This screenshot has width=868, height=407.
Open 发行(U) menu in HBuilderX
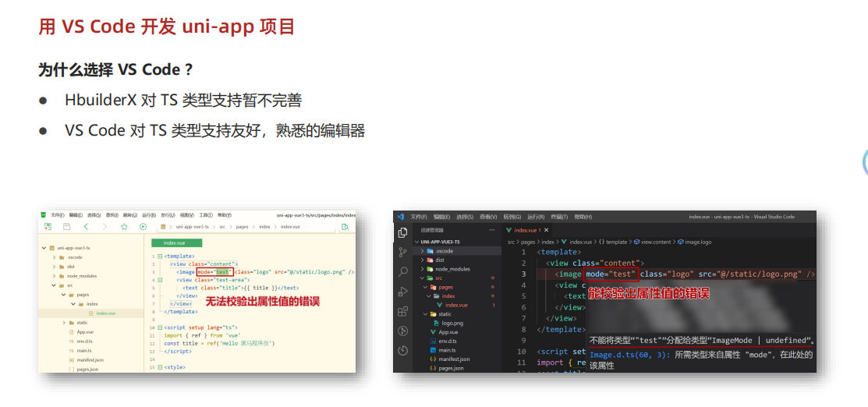168,215
